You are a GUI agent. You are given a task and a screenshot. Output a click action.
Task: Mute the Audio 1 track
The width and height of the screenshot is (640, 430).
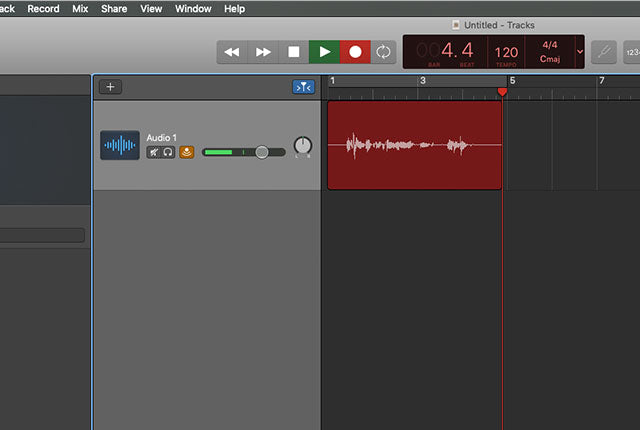pyautogui.click(x=154, y=152)
